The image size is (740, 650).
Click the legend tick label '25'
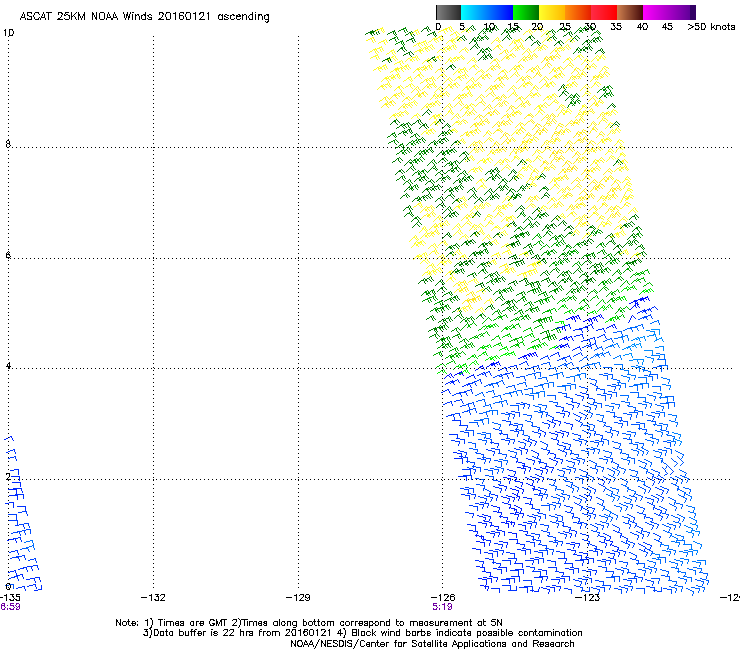[x=565, y=27]
